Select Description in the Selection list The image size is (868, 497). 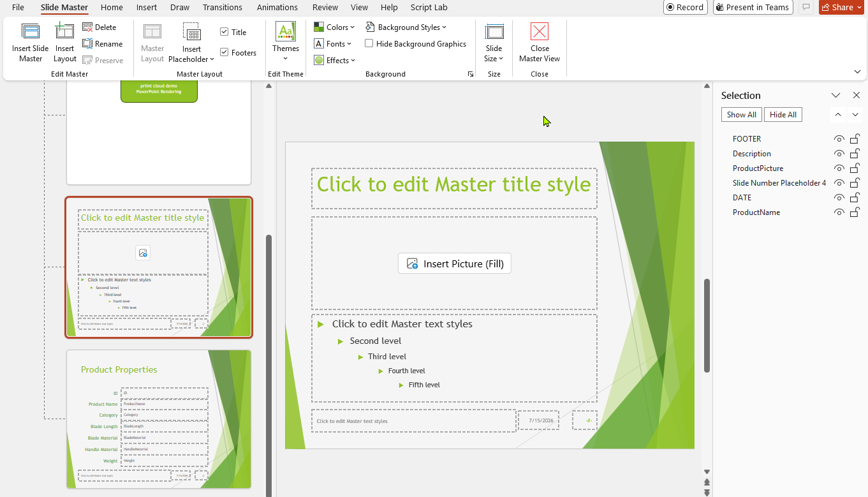[752, 154]
